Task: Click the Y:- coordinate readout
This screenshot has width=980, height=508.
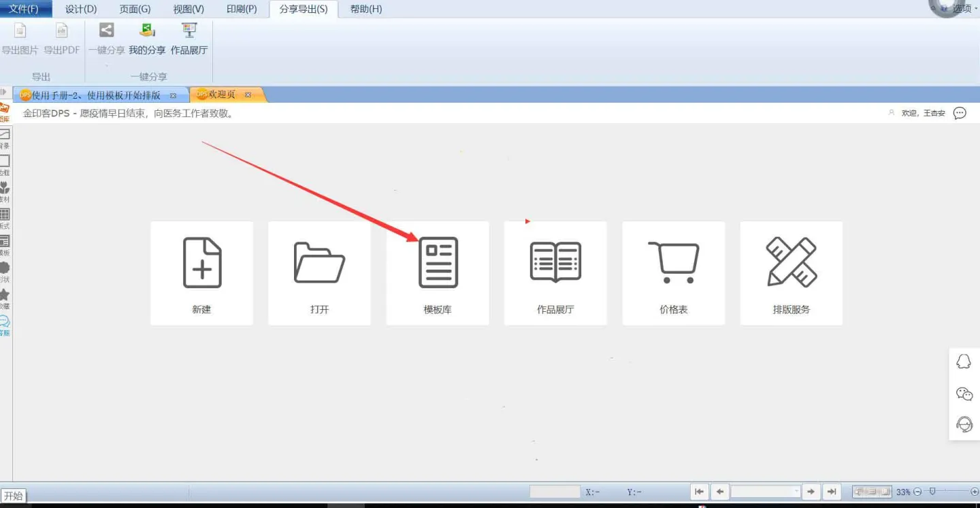Action: tap(634, 492)
